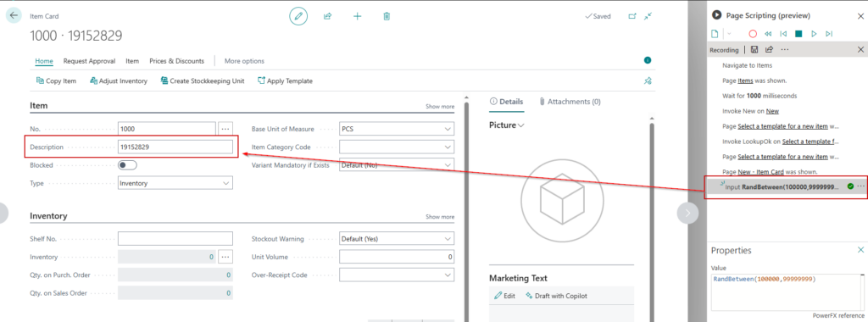Click the Rewind double-arrow icon
868x322 pixels.
[768, 34]
